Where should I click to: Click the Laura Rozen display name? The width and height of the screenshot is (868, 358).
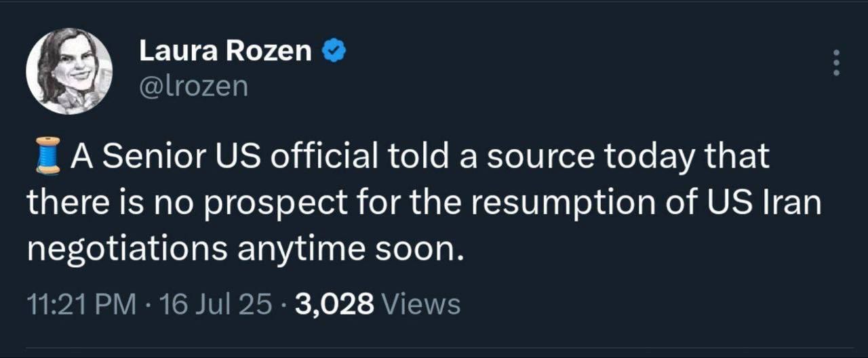coord(225,52)
